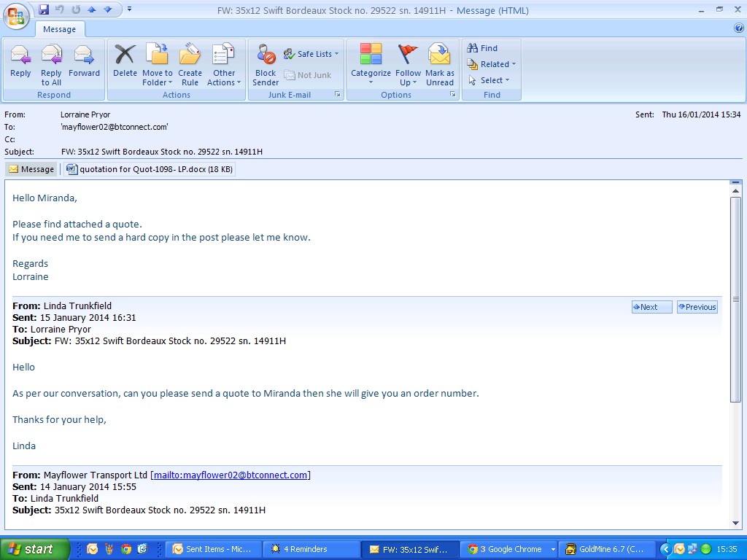Open the mayflower02@btconnect.com mailto link
The height and width of the screenshot is (560, 747).
pyautogui.click(x=230, y=475)
